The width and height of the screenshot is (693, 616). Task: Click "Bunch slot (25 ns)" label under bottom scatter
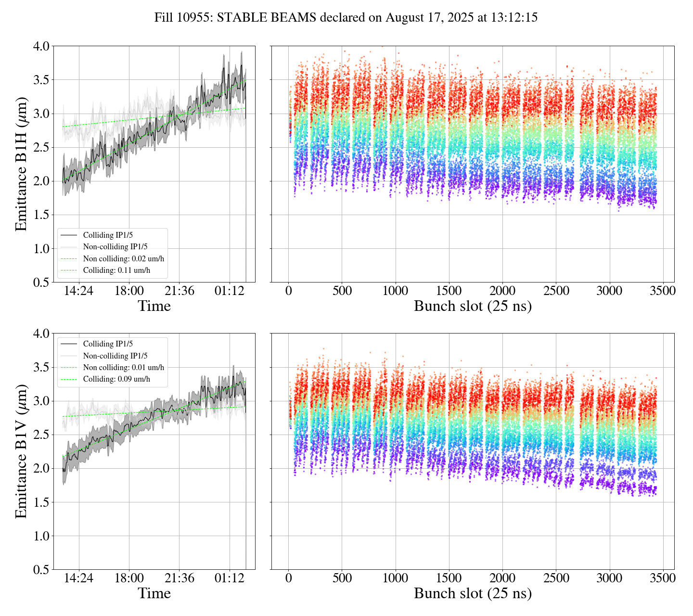pyautogui.click(x=473, y=593)
